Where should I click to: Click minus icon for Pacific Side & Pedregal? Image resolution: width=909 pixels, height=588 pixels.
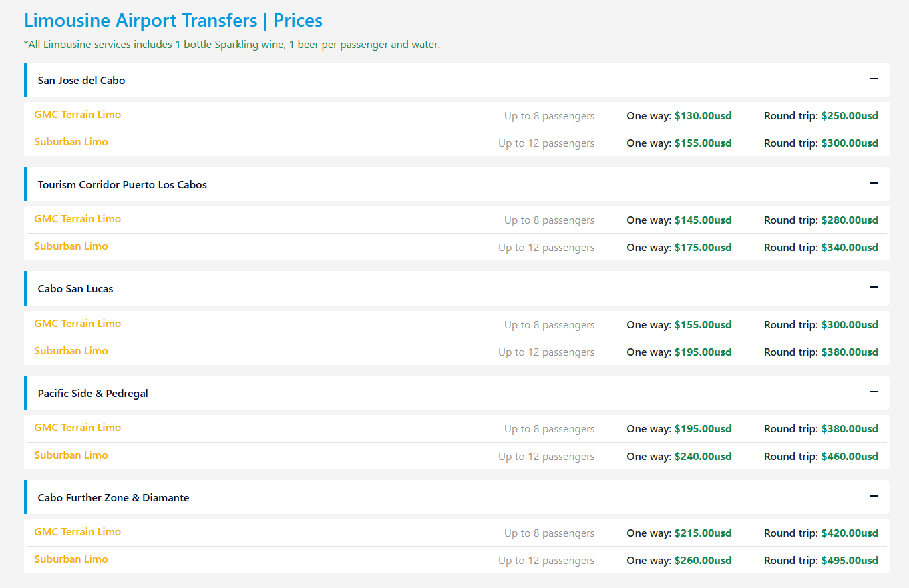(874, 392)
